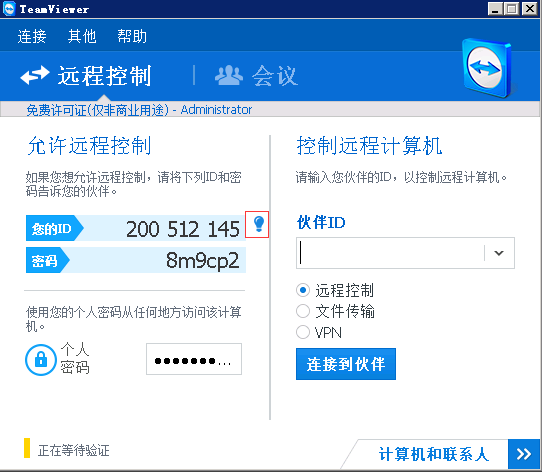Image resolution: width=542 pixels, height=472 pixels.
Task: Click the arrows icon of the 远程控制 tab
Action: coord(35,75)
